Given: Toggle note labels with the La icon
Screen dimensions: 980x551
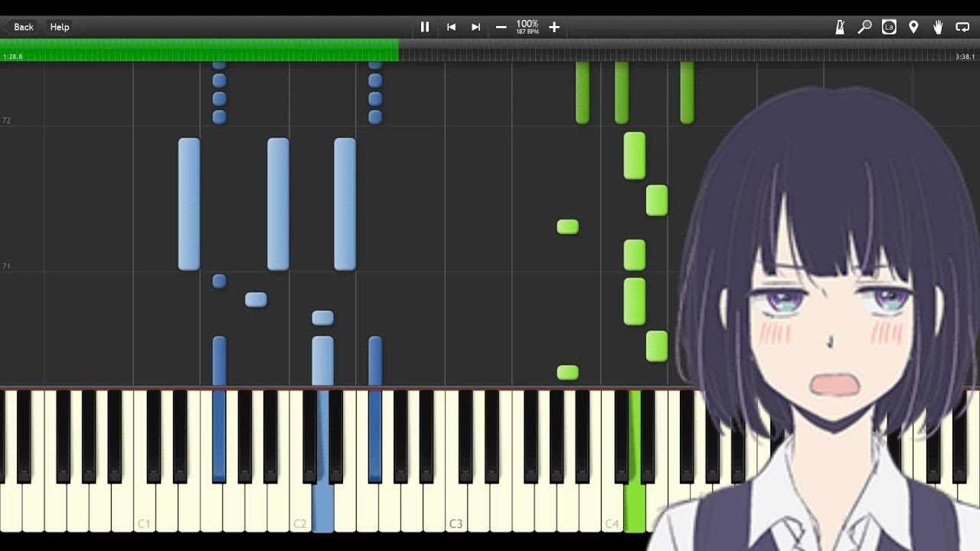Looking at the screenshot, I should 889,27.
